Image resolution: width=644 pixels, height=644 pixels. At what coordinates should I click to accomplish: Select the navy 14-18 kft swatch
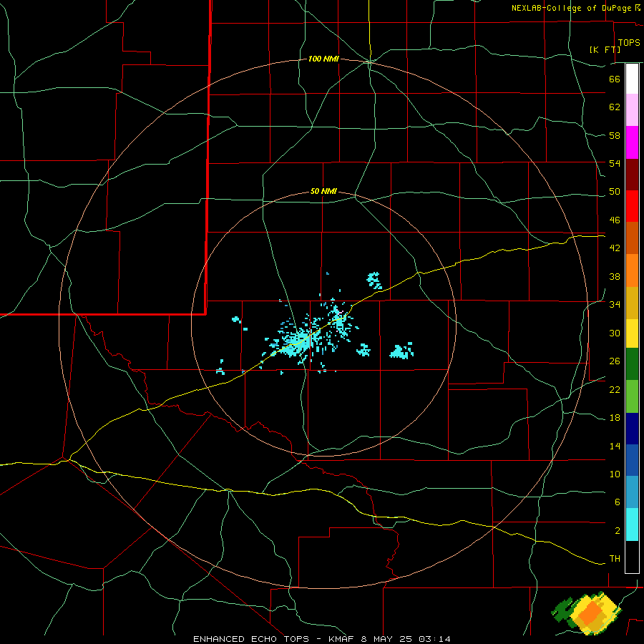pos(632,429)
